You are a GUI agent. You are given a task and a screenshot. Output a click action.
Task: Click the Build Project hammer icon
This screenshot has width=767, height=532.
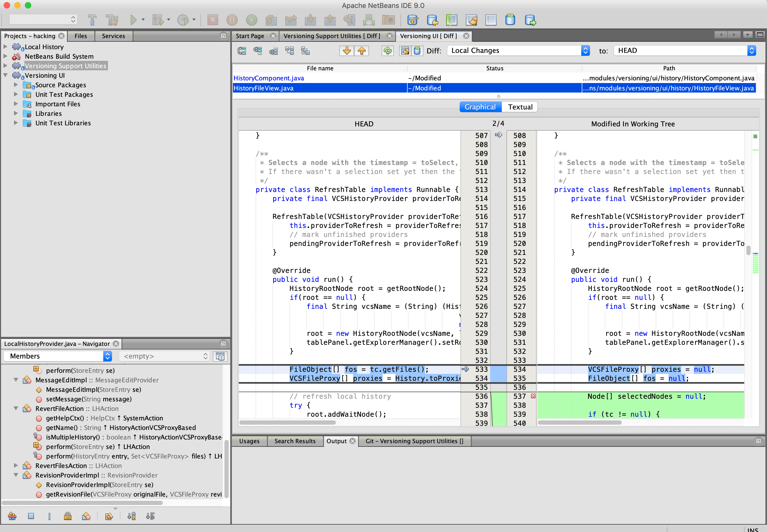(x=92, y=20)
